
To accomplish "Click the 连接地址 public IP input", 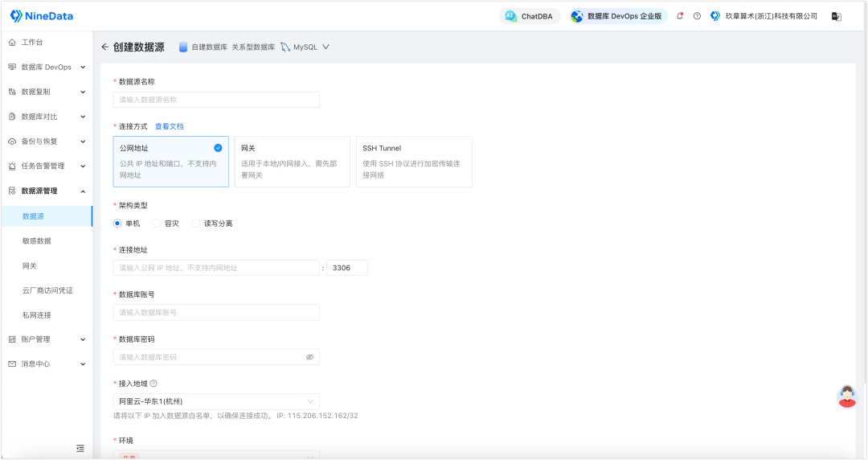I will pyautogui.click(x=216, y=268).
